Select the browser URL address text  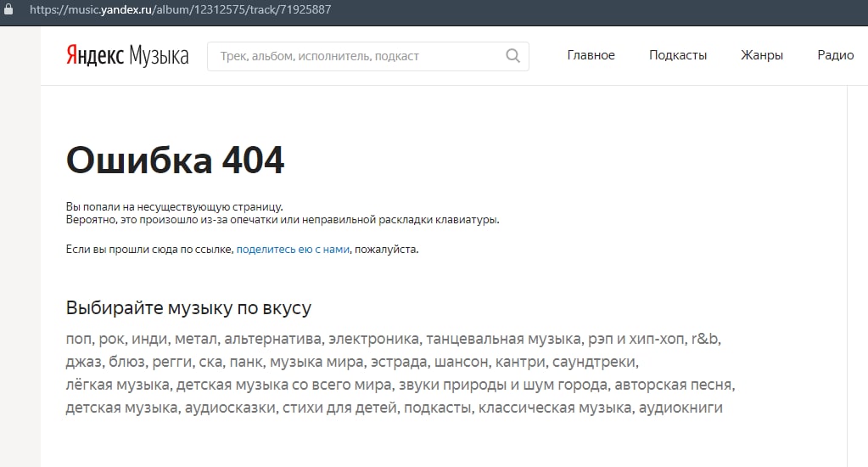click(181, 9)
